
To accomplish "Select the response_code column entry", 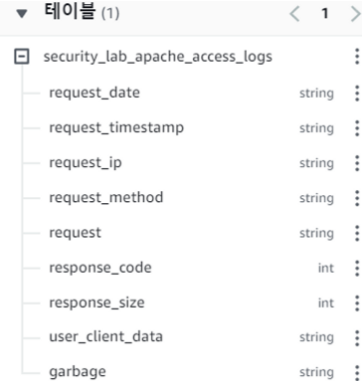I will [x=100, y=268].
